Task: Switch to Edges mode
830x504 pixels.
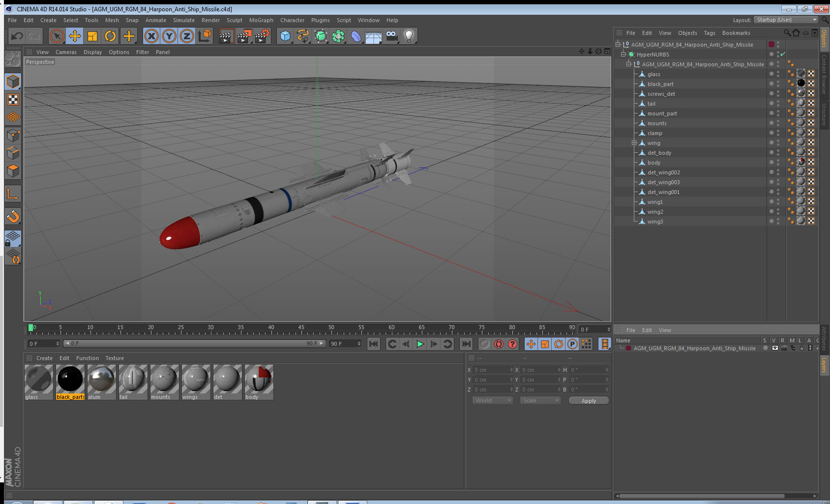Action: click(13, 153)
